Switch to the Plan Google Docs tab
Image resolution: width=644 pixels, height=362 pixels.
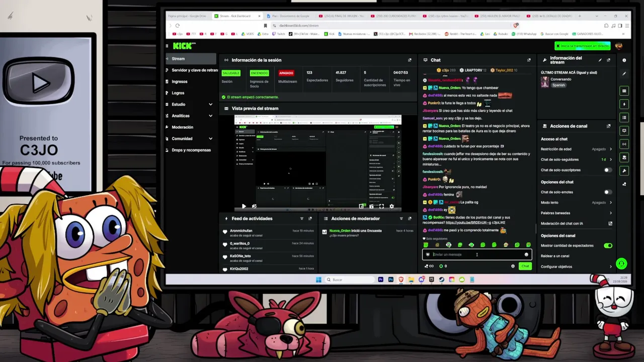(289, 16)
